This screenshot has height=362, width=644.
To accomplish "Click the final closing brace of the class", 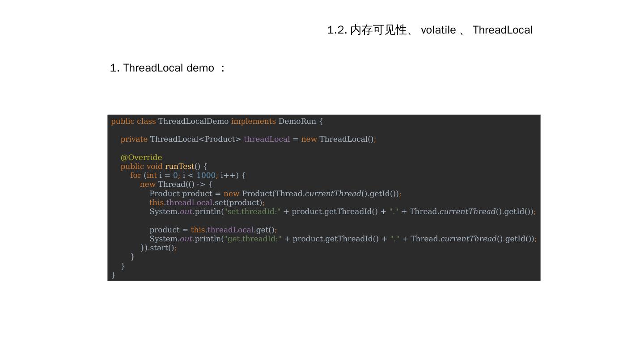I will pyautogui.click(x=113, y=275).
